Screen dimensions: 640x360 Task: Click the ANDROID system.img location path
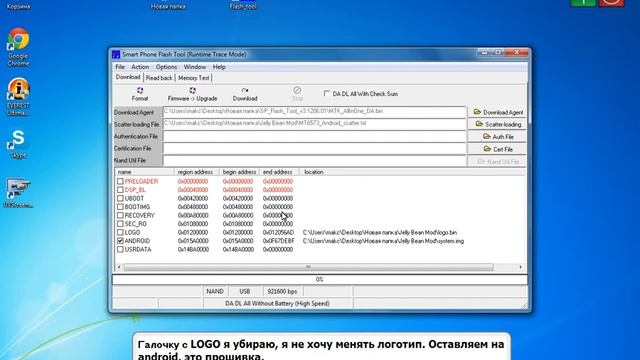[x=383, y=241]
